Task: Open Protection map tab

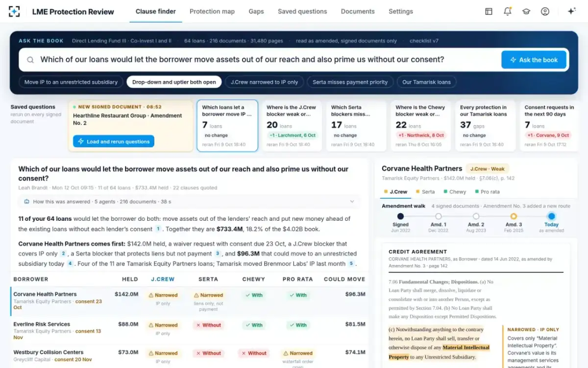Action: (212, 11)
